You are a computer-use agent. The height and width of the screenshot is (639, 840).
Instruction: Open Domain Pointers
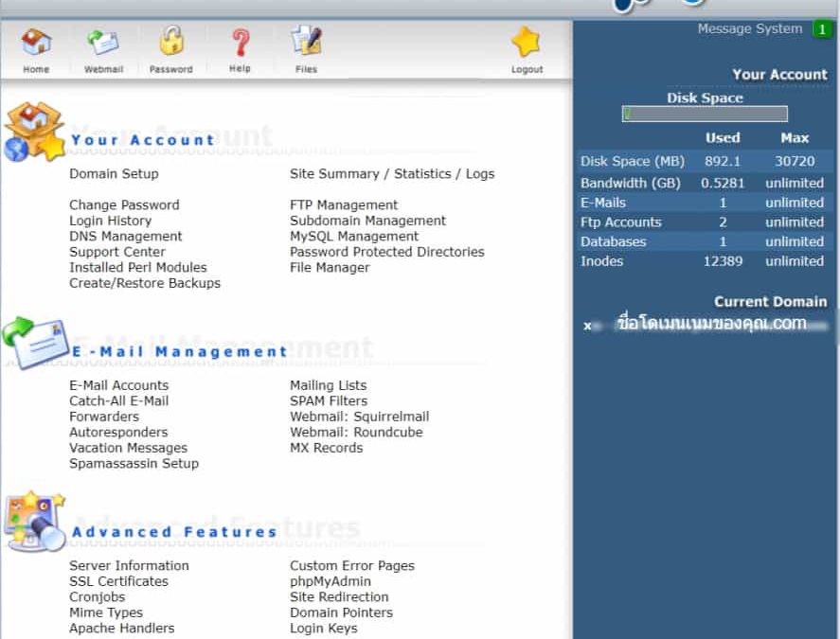[x=341, y=612]
